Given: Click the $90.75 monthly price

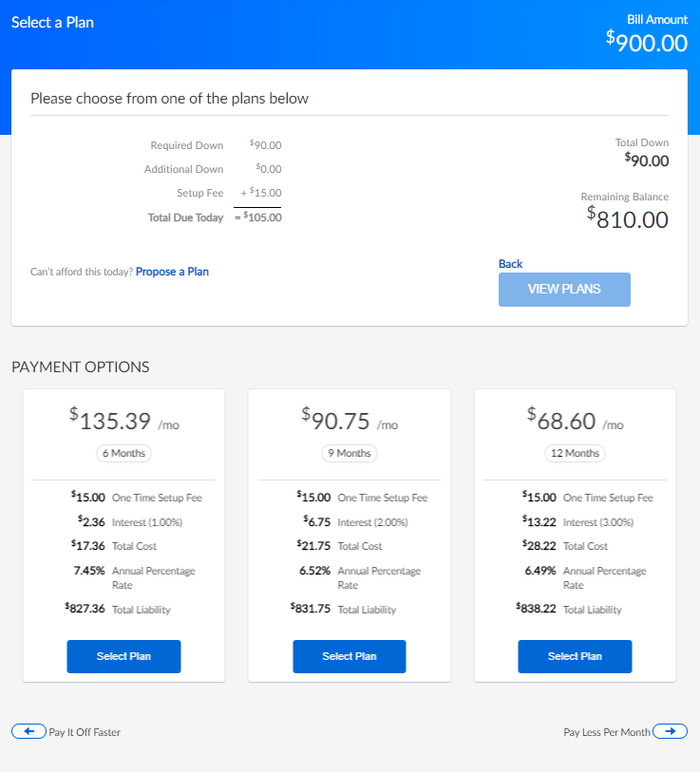Looking at the screenshot, I should pyautogui.click(x=335, y=420).
